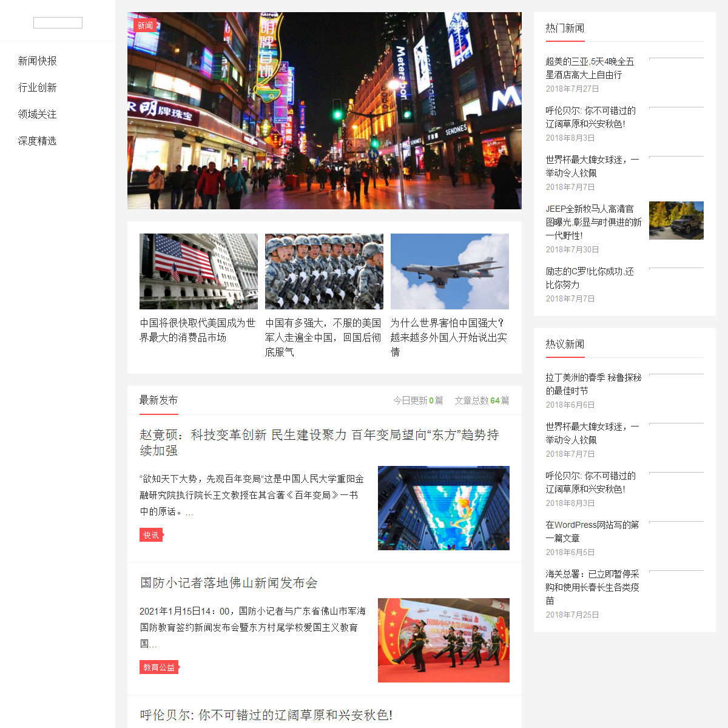
Task: Click the logo box at top left
Action: [x=58, y=23]
